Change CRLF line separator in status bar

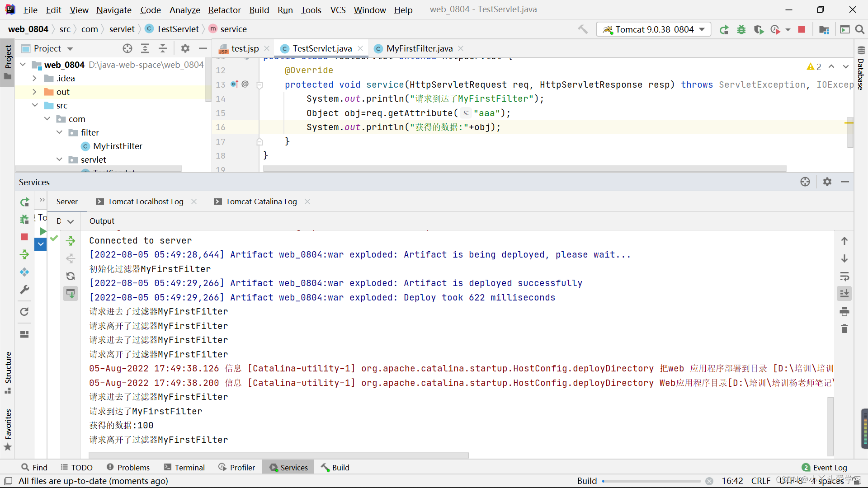point(761,481)
